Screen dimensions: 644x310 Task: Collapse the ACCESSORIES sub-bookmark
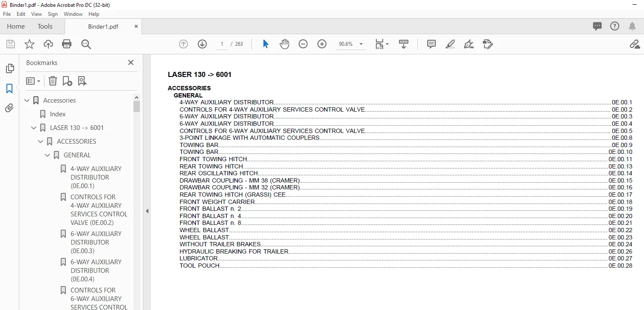coord(41,142)
